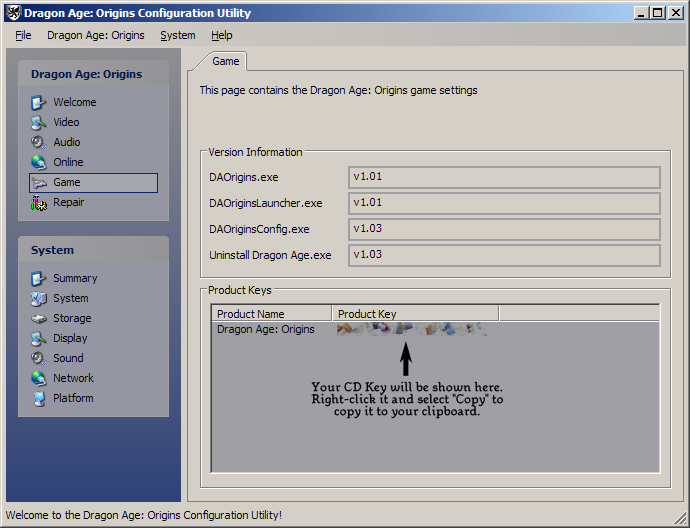This screenshot has height=528, width=690.
Task: Open the Audio speaker icon
Action: point(39,142)
